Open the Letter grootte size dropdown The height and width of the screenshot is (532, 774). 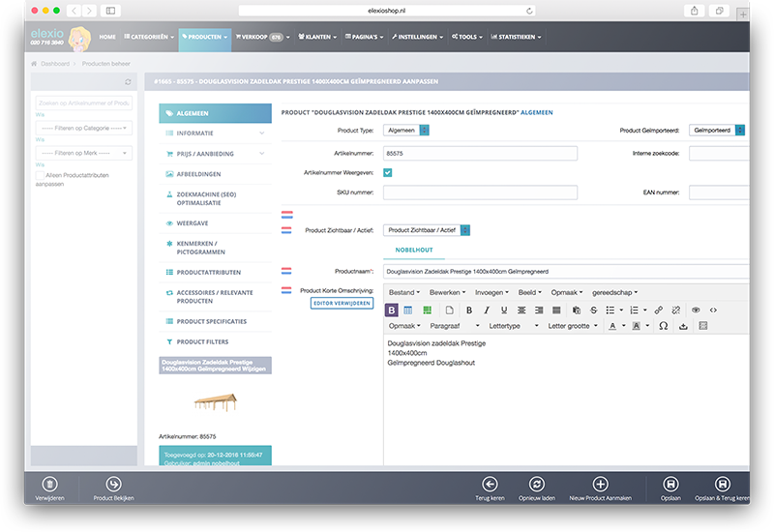tap(573, 326)
